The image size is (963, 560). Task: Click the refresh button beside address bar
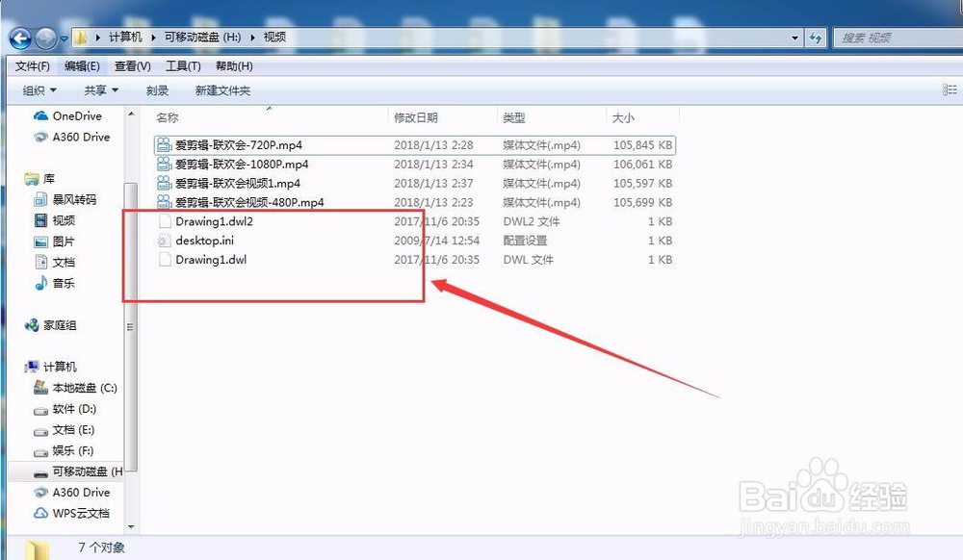(x=816, y=38)
